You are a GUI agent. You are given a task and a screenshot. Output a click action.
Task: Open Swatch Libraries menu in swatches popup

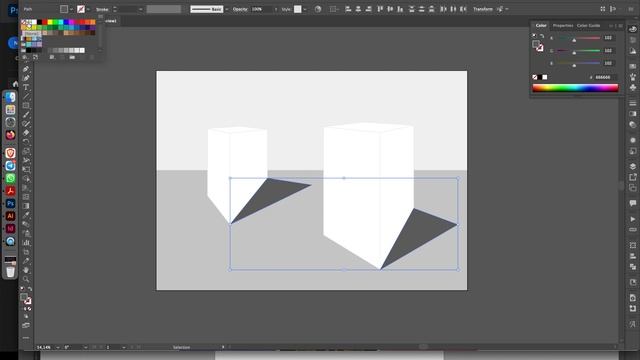coord(25,57)
